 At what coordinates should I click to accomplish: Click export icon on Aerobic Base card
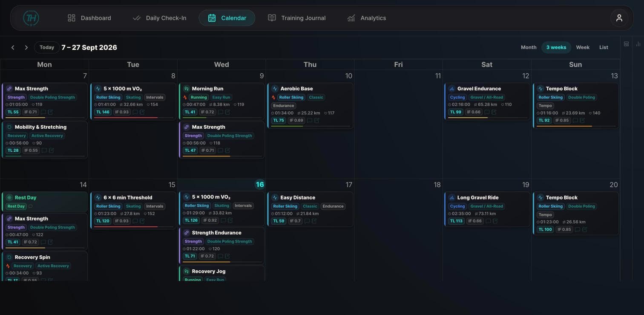[x=316, y=121]
